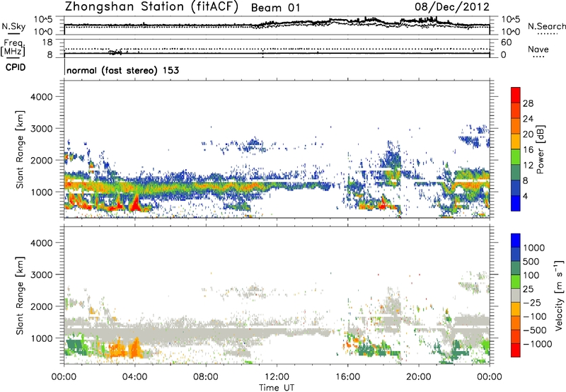Click the 'Velocity [m s⁻¹]' colorbar title
Image resolution: width=566 pixels, height=392 pixels.
tap(559, 295)
